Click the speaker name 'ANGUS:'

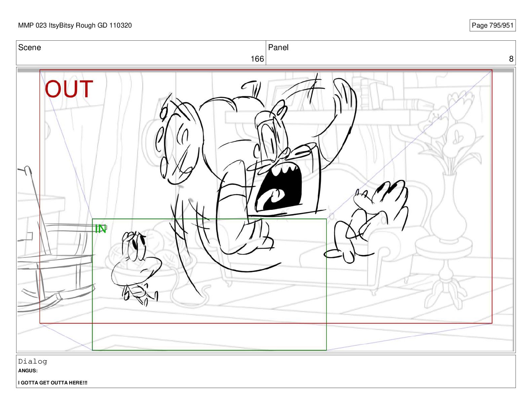[x=28, y=371]
